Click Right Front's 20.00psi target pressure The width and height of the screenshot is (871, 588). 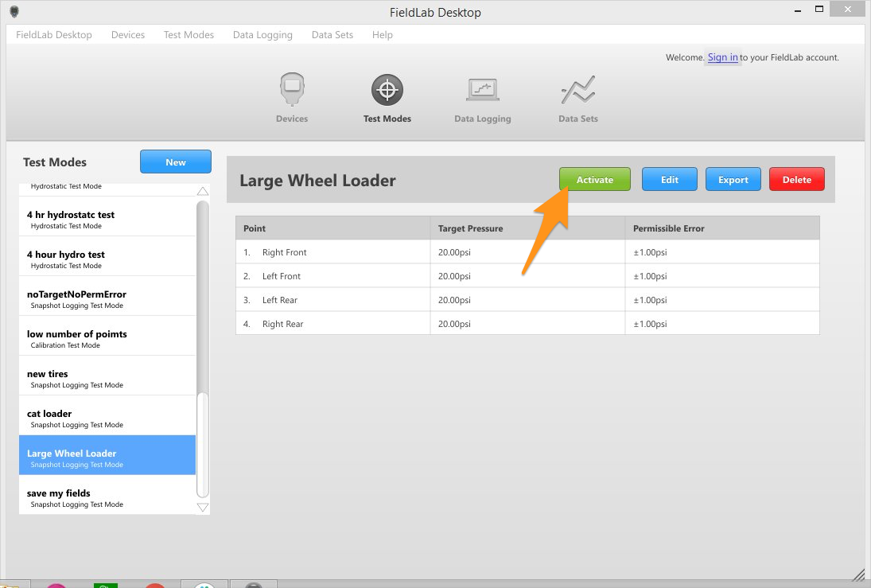pos(454,251)
